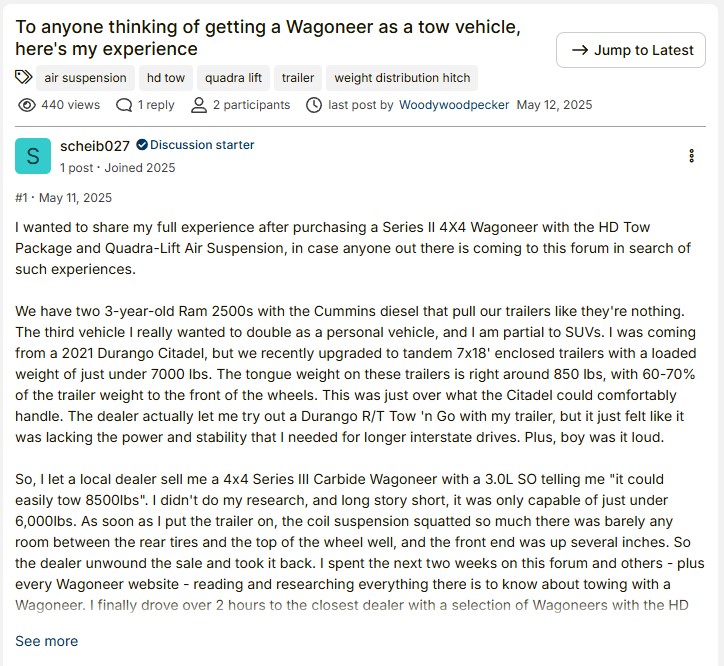Screen dimensions: 724x666
Task: Expand the post with See more
Action: tap(46, 641)
